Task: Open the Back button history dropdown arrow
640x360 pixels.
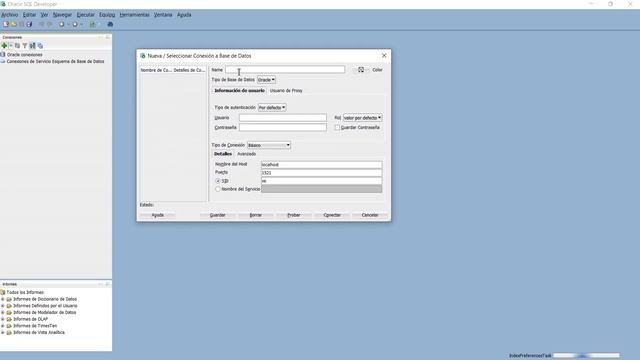Action: (x=68, y=24)
